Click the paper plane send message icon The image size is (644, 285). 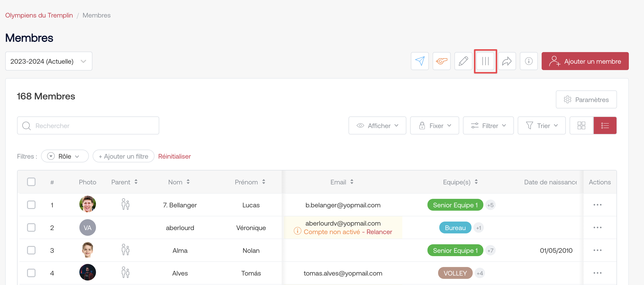point(419,61)
